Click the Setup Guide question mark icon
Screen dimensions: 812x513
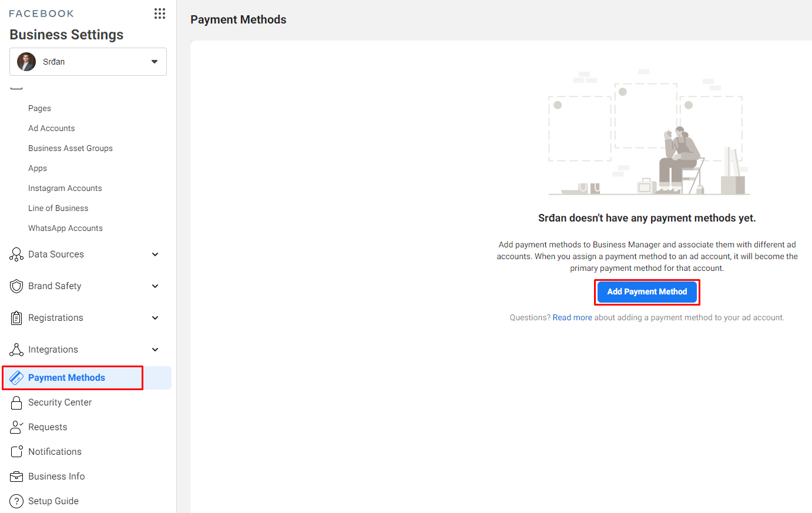(16, 501)
